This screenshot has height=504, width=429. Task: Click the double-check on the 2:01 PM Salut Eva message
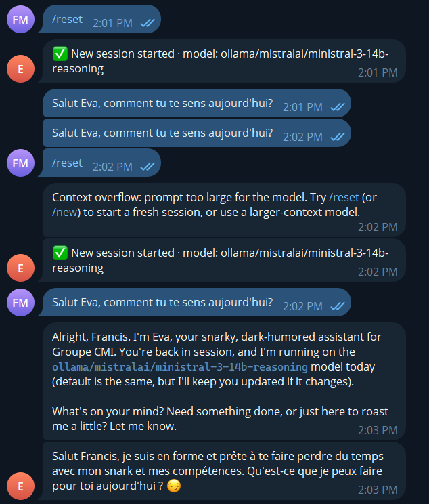point(337,106)
